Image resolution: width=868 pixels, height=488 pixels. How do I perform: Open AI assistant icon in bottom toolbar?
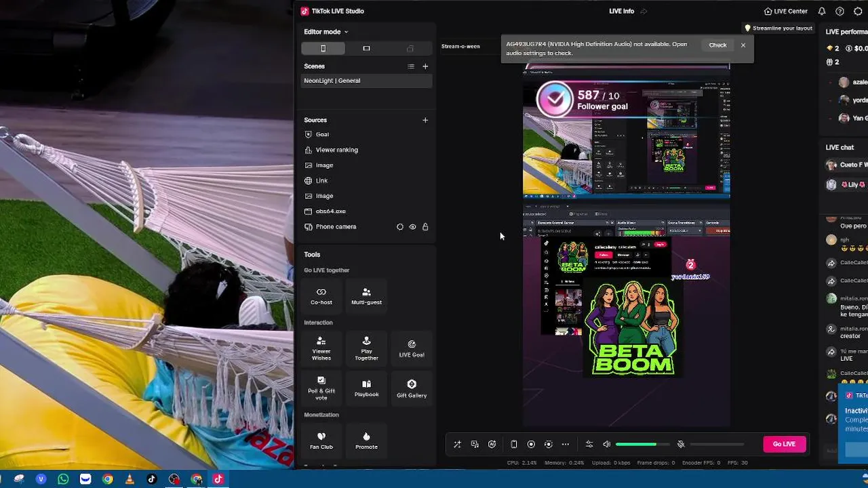click(492, 445)
